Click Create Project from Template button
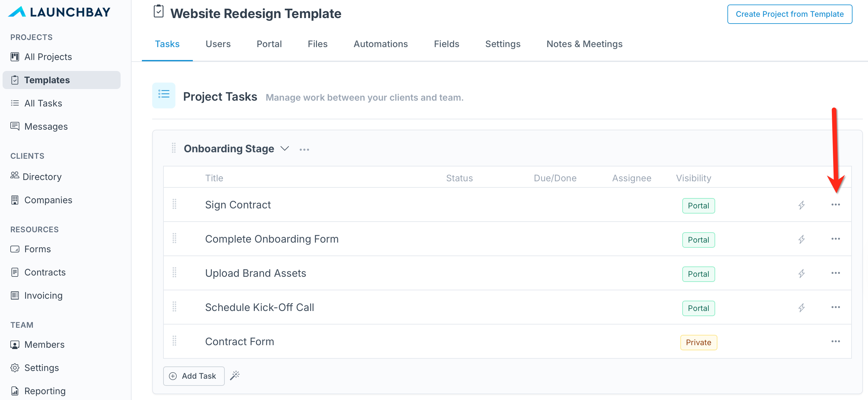Screen dimensions: 868x400 click(x=790, y=14)
